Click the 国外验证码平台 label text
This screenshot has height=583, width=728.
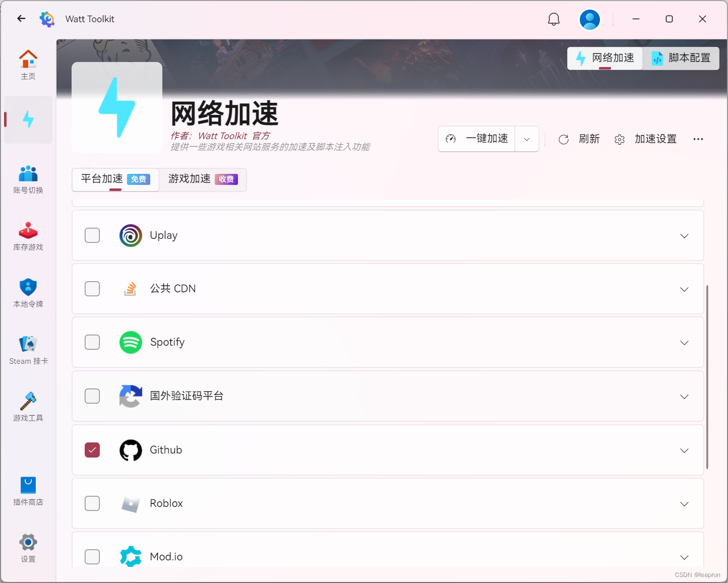(187, 396)
